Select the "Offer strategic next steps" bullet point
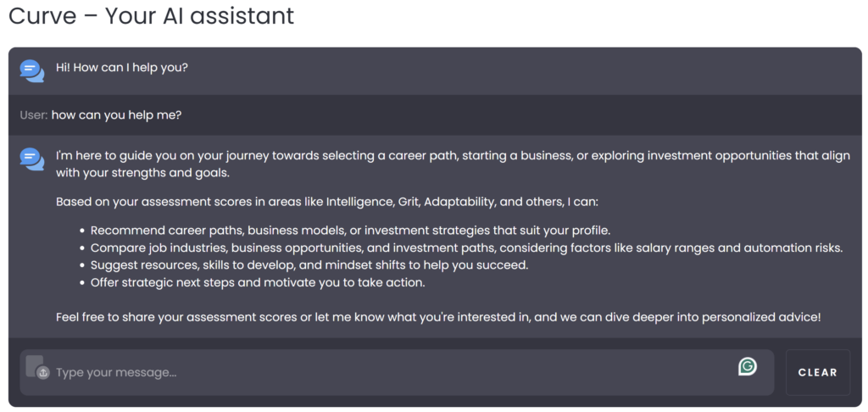868x412 pixels. point(258,283)
